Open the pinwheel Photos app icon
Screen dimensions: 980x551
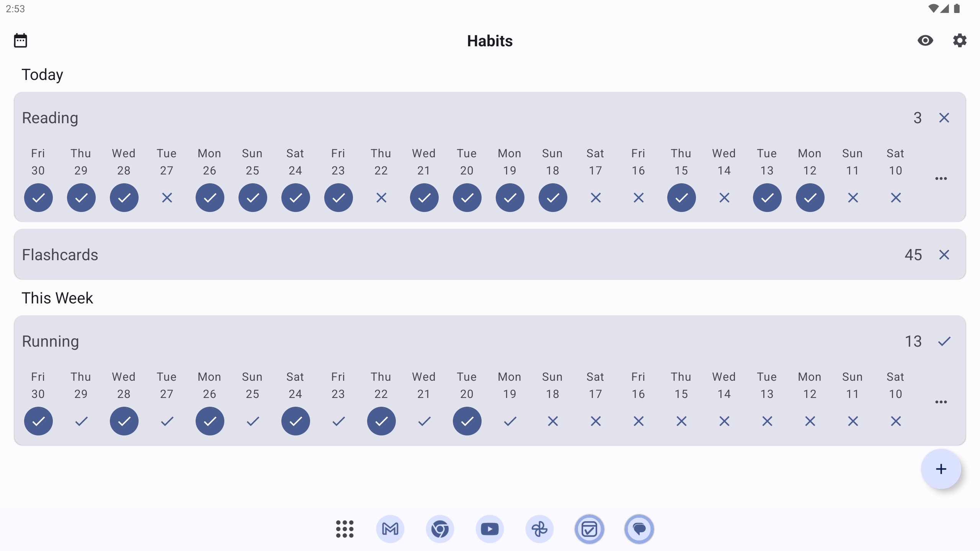(x=539, y=529)
